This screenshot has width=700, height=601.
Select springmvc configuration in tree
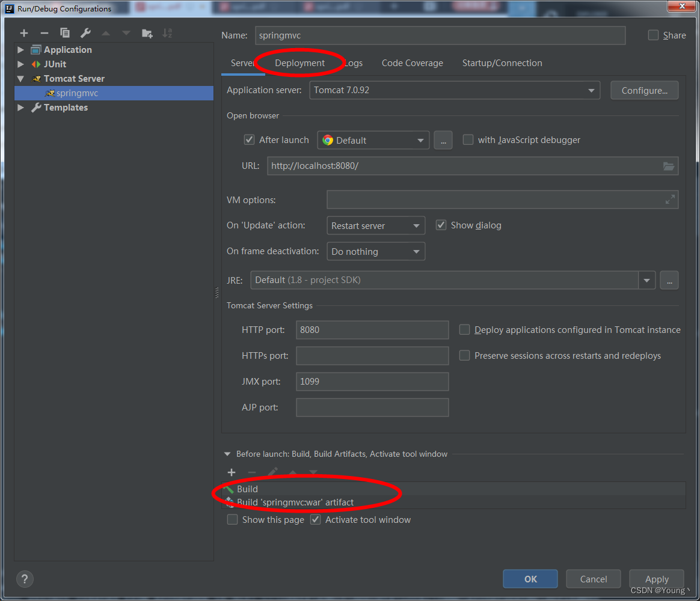pos(114,93)
